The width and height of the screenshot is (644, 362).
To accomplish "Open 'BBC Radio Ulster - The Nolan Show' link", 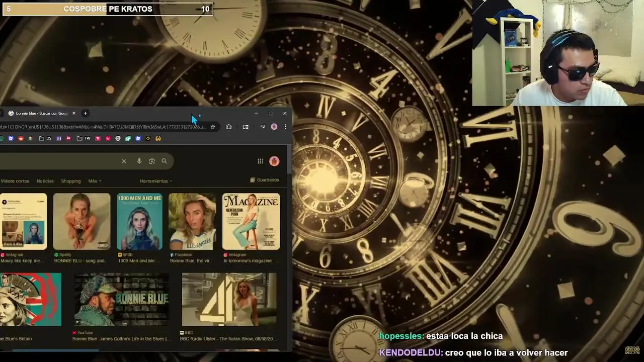I will pos(228,339).
